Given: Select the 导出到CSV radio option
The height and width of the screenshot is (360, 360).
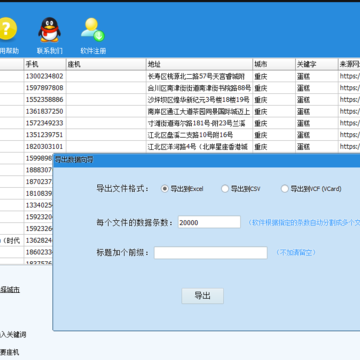Looking at the screenshot, I should click(x=241, y=189).
